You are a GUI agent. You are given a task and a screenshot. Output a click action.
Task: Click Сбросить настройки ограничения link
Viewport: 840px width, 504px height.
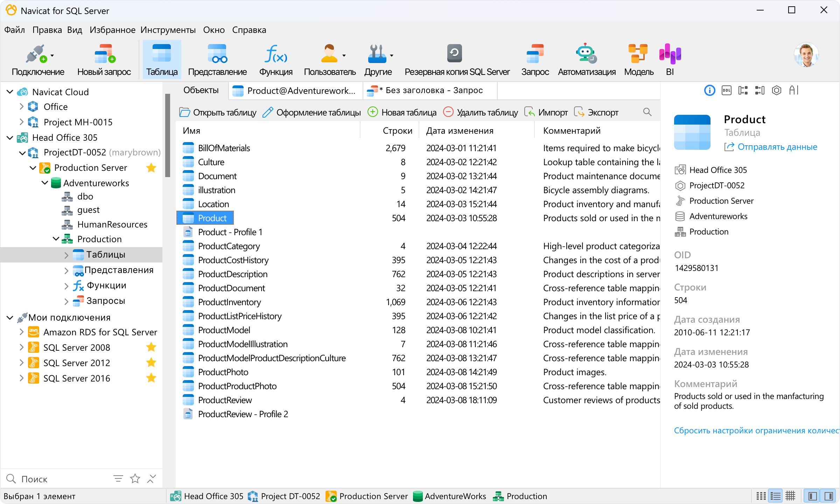pos(757,430)
